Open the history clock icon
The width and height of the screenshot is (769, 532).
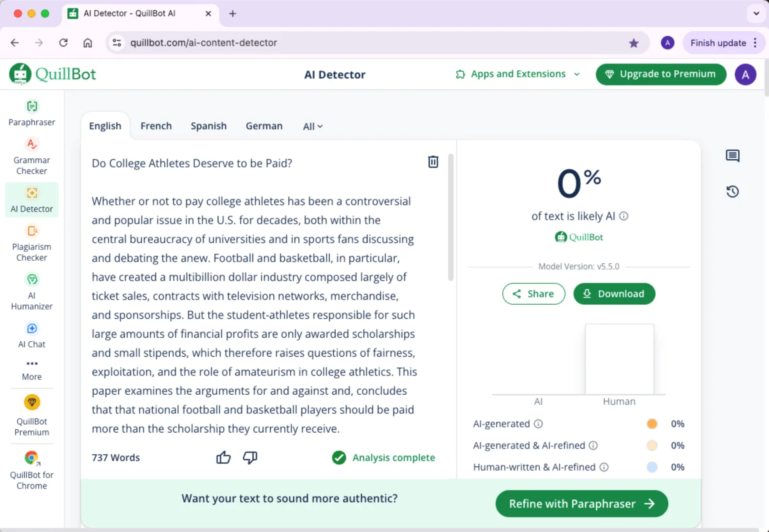(732, 192)
